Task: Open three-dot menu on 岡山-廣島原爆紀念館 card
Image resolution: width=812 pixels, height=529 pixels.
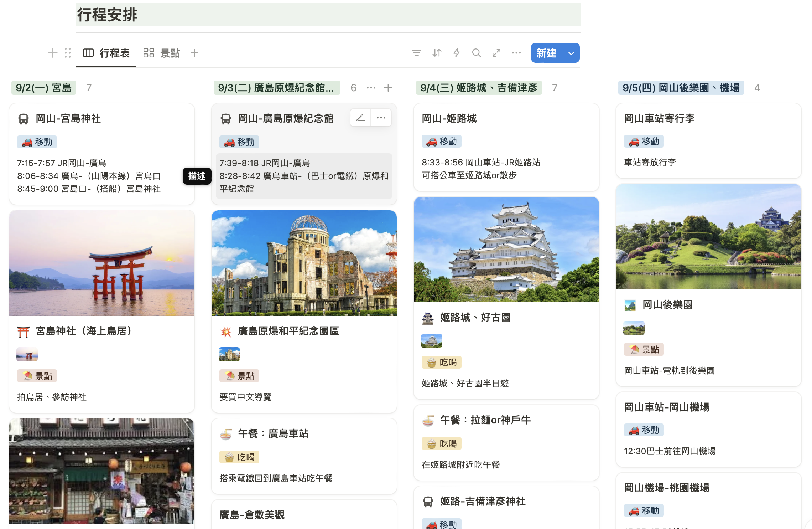Action: pyautogui.click(x=381, y=118)
